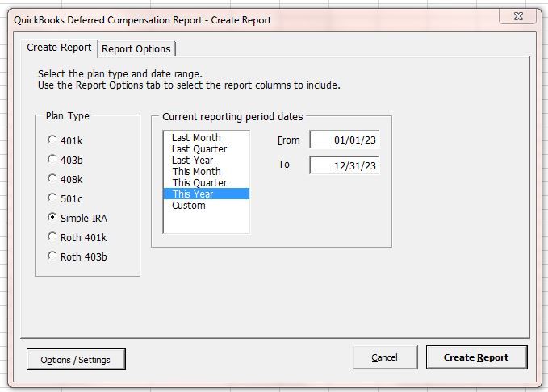Image resolution: width=548 pixels, height=392 pixels.
Task: Switch to the Report Options tab
Action: (136, 49)
